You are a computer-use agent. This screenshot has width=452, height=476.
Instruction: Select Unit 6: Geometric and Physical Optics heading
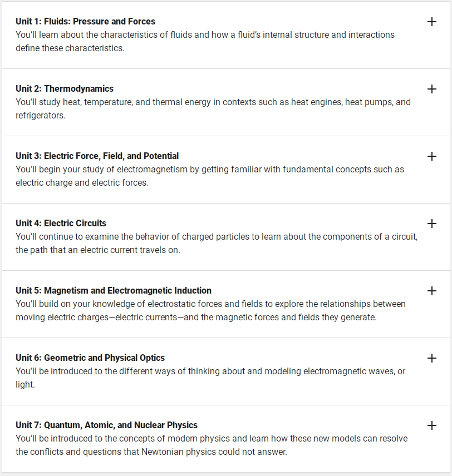[90, 358]
